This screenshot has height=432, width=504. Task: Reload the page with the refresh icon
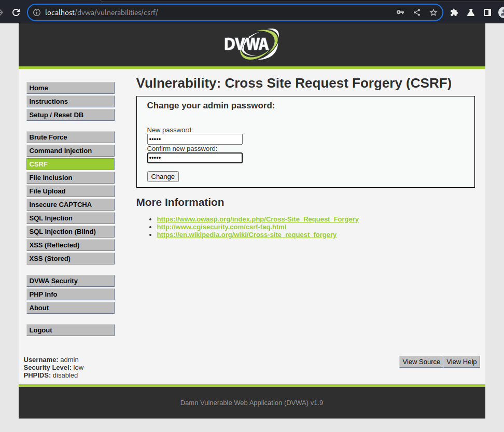[x=16, y=12]
